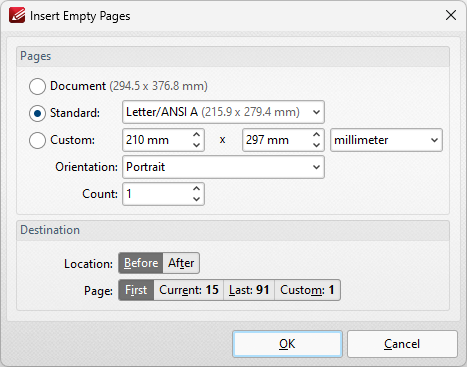Click the Location: label
Image resolution: width=467 pixels, height=367 pixels.
coord(88,264)
